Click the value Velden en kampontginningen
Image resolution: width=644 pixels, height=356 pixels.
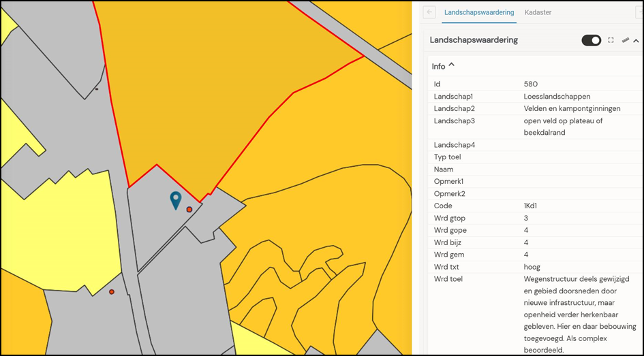pyautogui.click(x=572, y=109)
